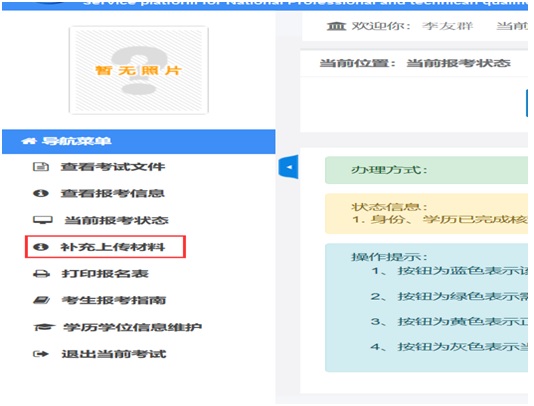The image size is (534, 406).
Task: Select the 打印报名表 menu entry
Action: pyautogui.click(x=105, y=274)
